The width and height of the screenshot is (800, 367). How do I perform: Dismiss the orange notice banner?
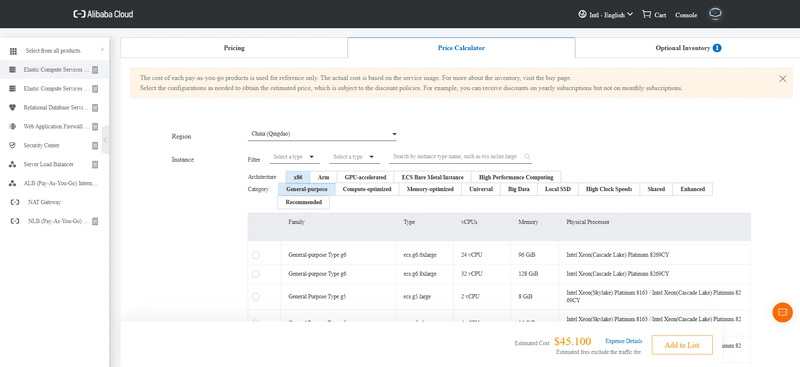783,79
